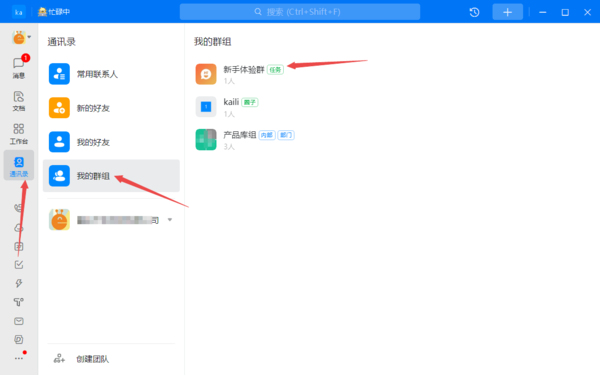The image size is (600, 375).
Task: Open the Workbench grid icon
Action: (19, 134)
